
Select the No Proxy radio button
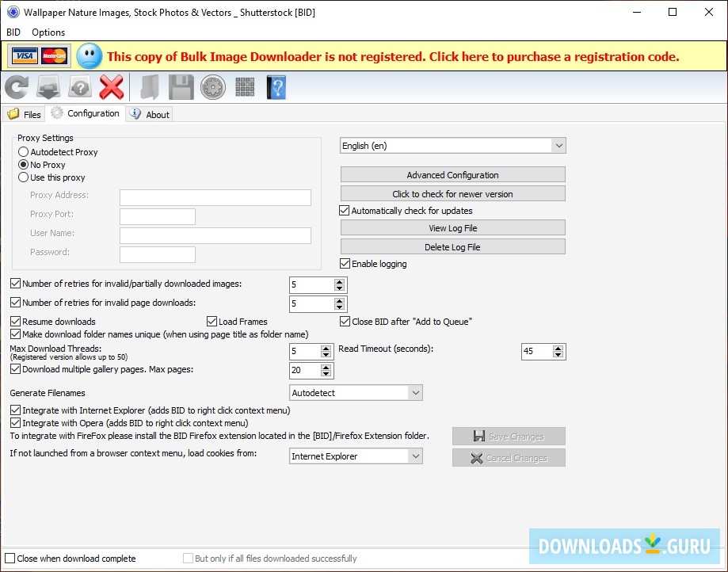pos(23,164)
